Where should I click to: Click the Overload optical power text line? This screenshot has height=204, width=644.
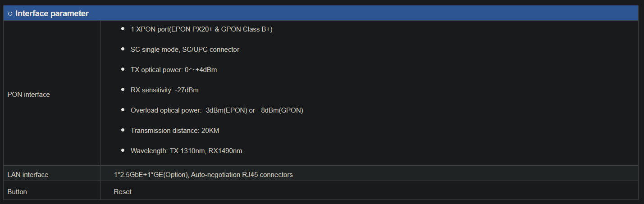pyautogui.click(x=217, y=110)
